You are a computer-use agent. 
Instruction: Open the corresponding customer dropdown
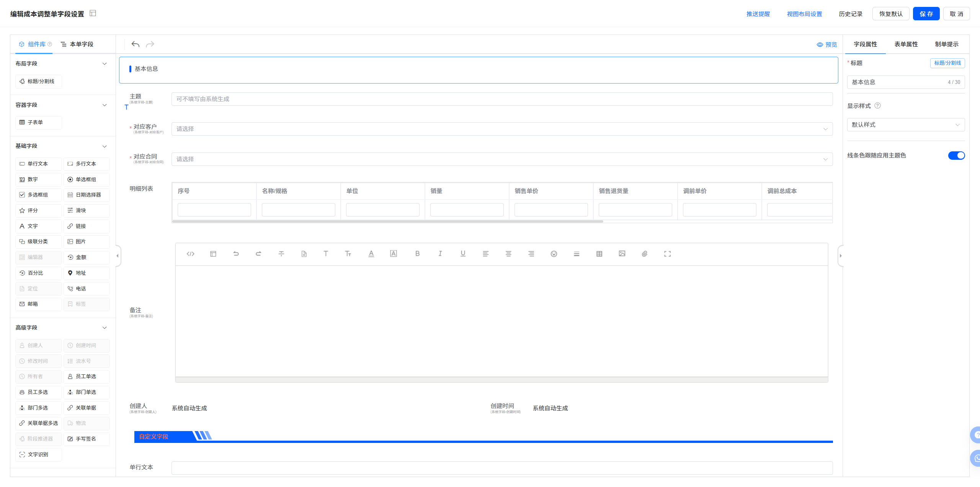pyautogui.click(x=501, y=129)
